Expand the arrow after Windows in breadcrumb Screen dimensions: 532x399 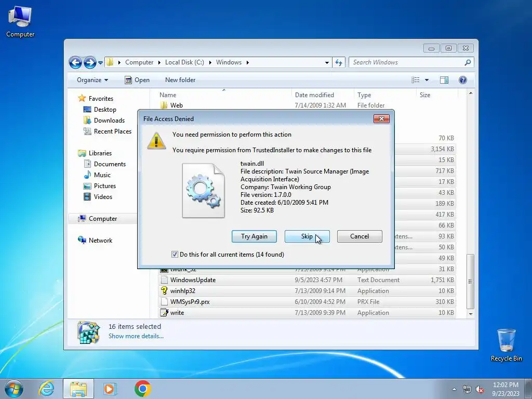(x=248, y=62)
